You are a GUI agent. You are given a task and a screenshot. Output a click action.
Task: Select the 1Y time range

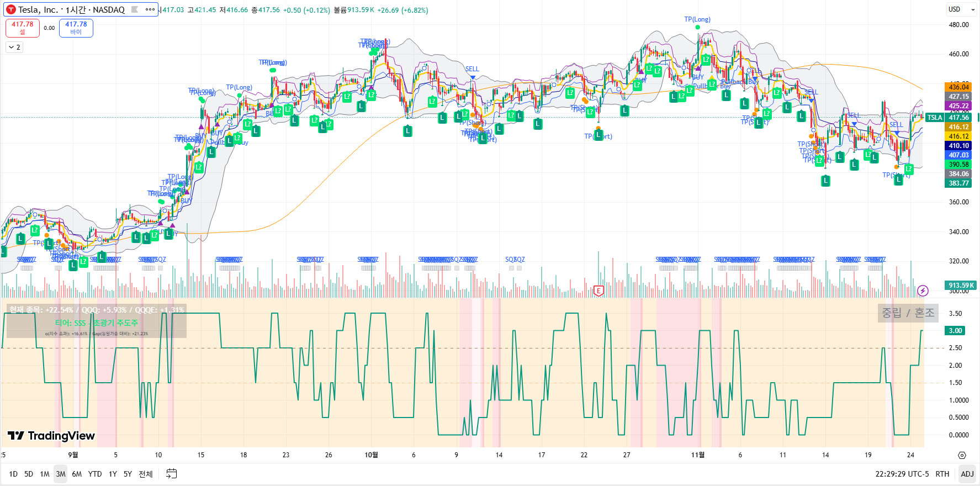pyautogui.click(x=113, y=474)
